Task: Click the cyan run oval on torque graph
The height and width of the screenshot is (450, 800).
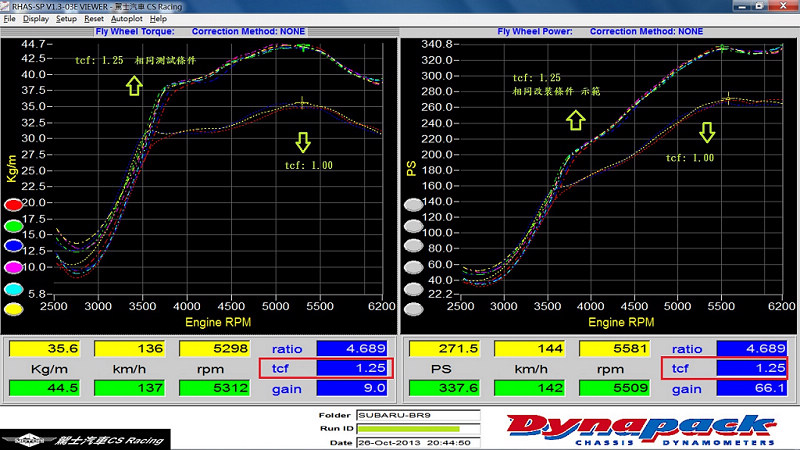Action: coord(14,288)
